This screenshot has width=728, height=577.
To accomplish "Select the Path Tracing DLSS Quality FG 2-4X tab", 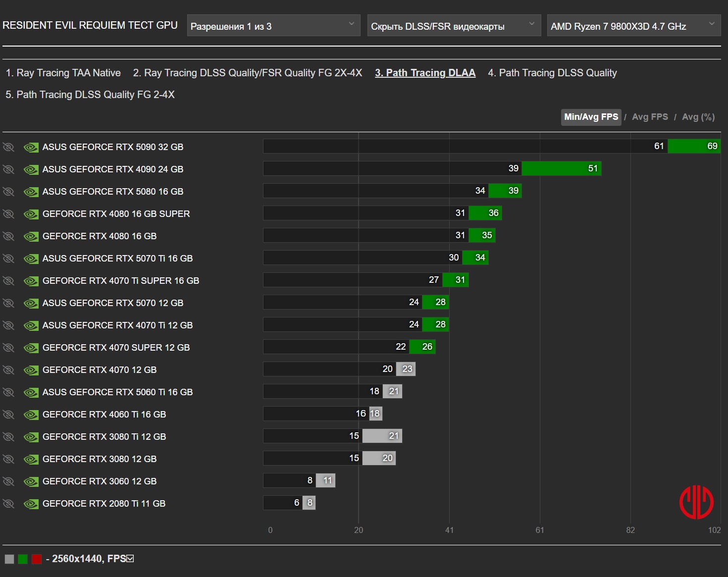I will (90, 95).
